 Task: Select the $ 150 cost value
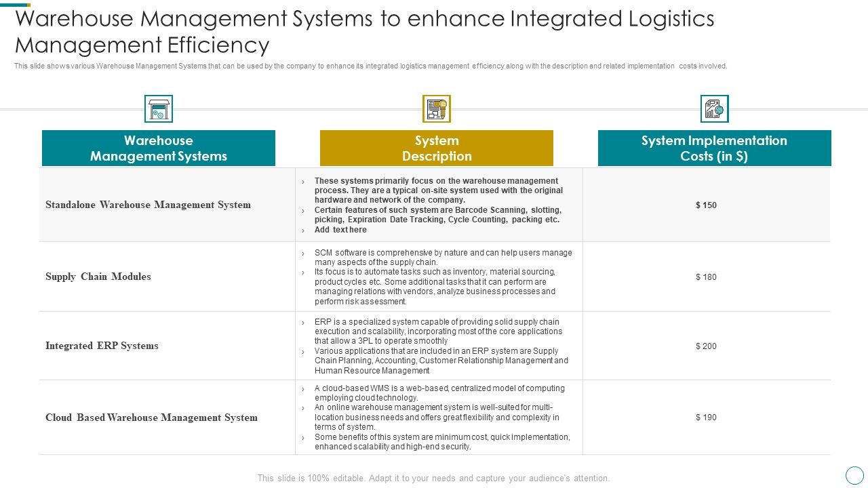[705, 205]
